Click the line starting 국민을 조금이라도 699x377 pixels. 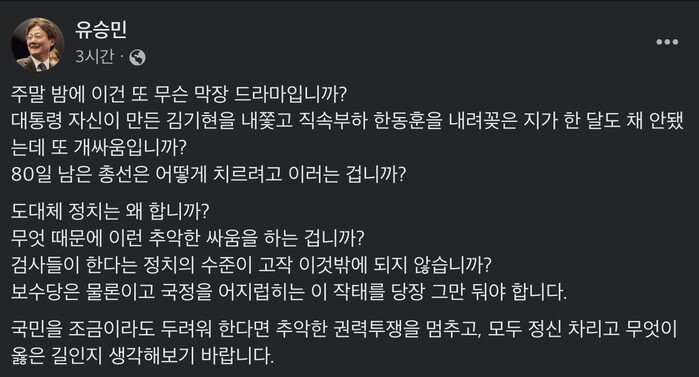click(x=344, y=329)
